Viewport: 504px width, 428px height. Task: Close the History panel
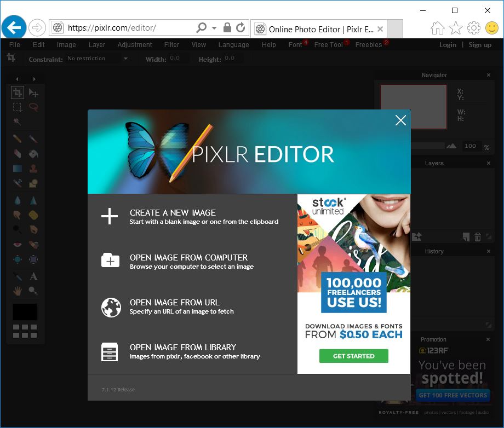tap(489, 251)
